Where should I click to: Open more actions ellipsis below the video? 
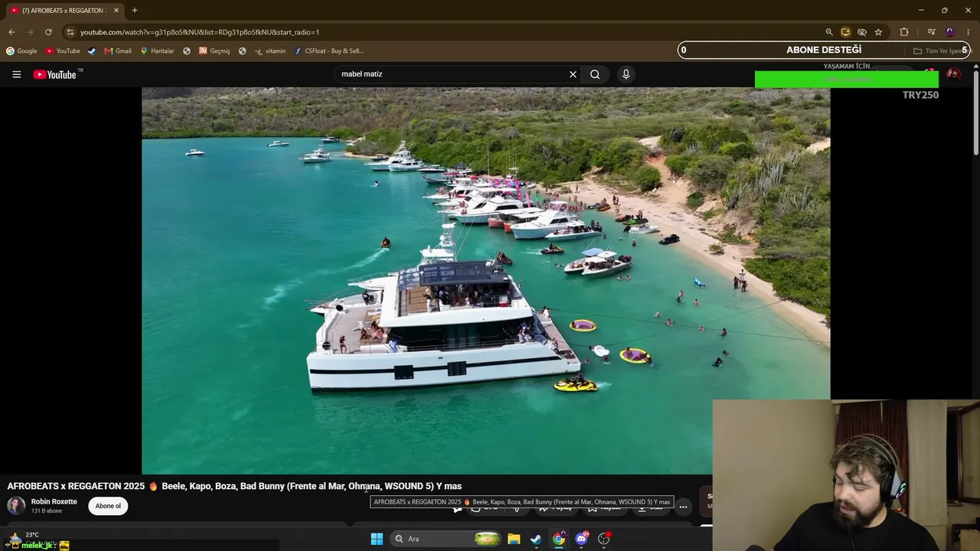[x=683, y=507]
